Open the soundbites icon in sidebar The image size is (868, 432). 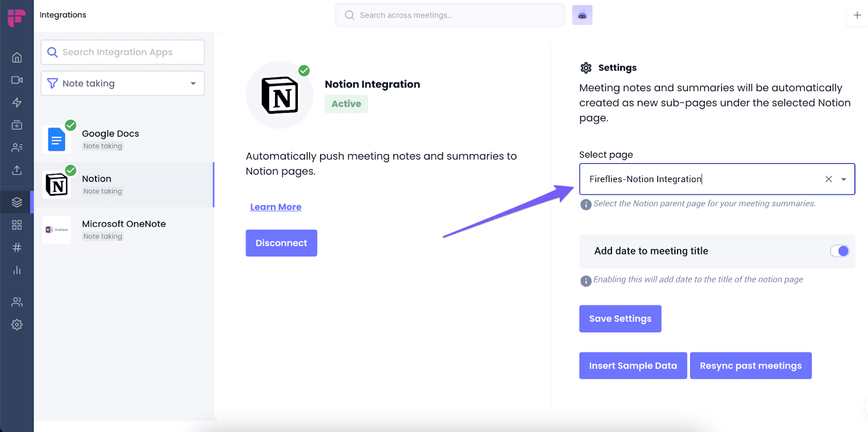17,125
